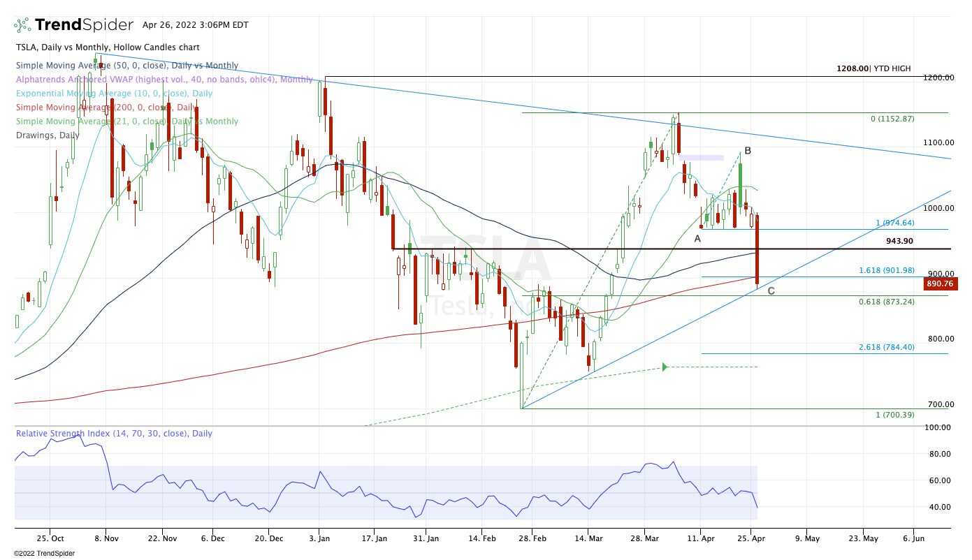The image size is (972, 560).
Task: Click the TSLA Hollow Candles chart title
Action: click(108, 47)
